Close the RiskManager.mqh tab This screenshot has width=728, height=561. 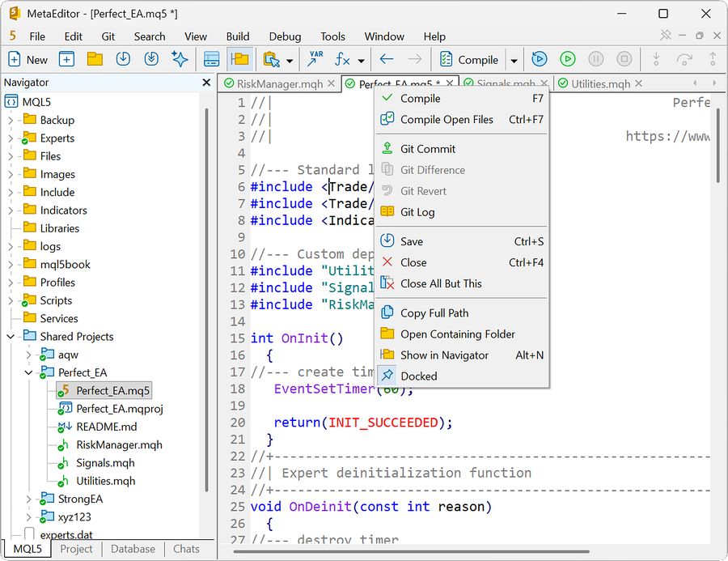click(x=331, y=83)
